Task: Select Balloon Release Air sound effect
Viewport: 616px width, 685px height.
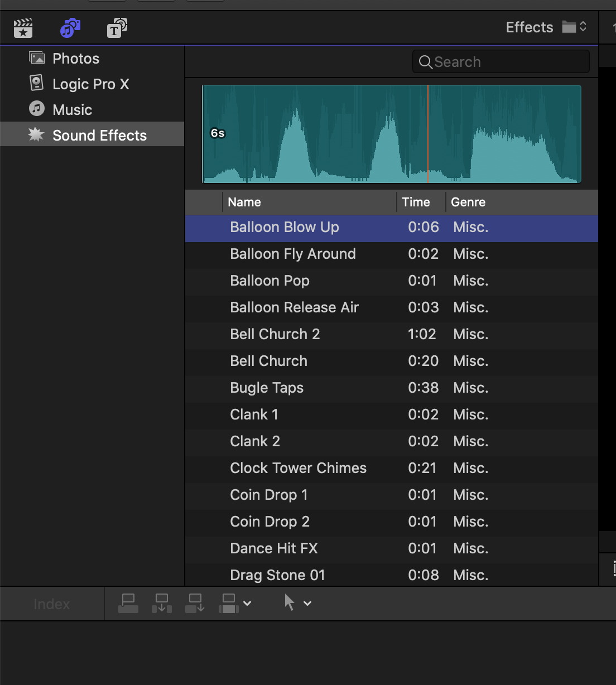Action: pyautogui.click(x=392, y=308)
